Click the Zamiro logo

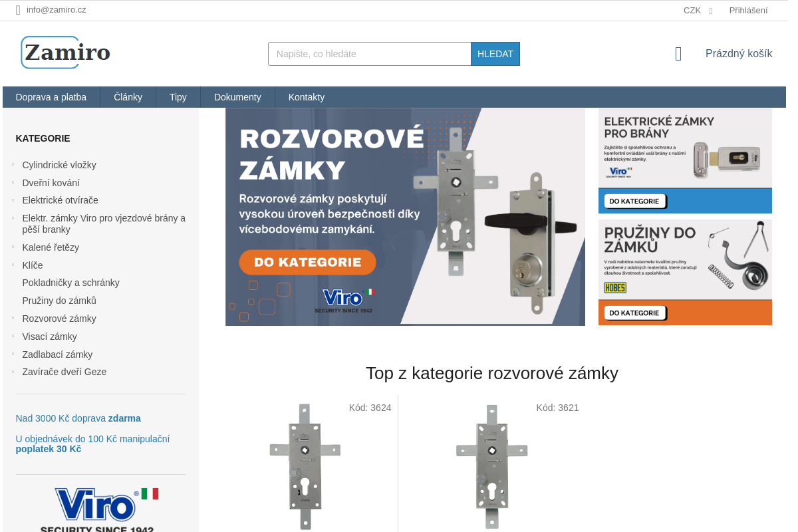pos(66,53)
